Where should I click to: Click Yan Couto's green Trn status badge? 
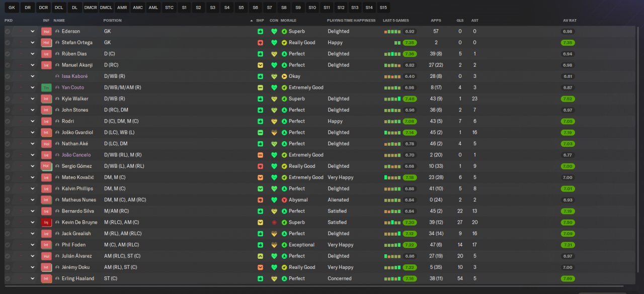[x=46, y=87]
